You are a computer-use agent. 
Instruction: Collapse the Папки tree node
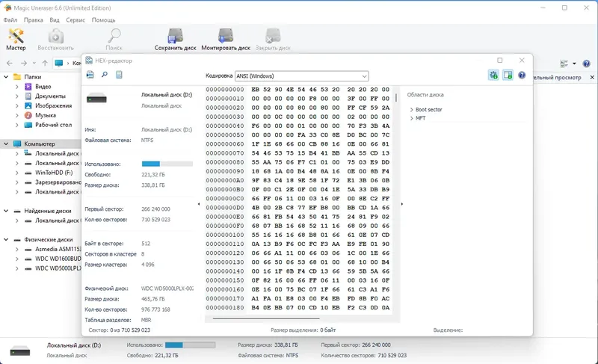click(x=6, y=77)
